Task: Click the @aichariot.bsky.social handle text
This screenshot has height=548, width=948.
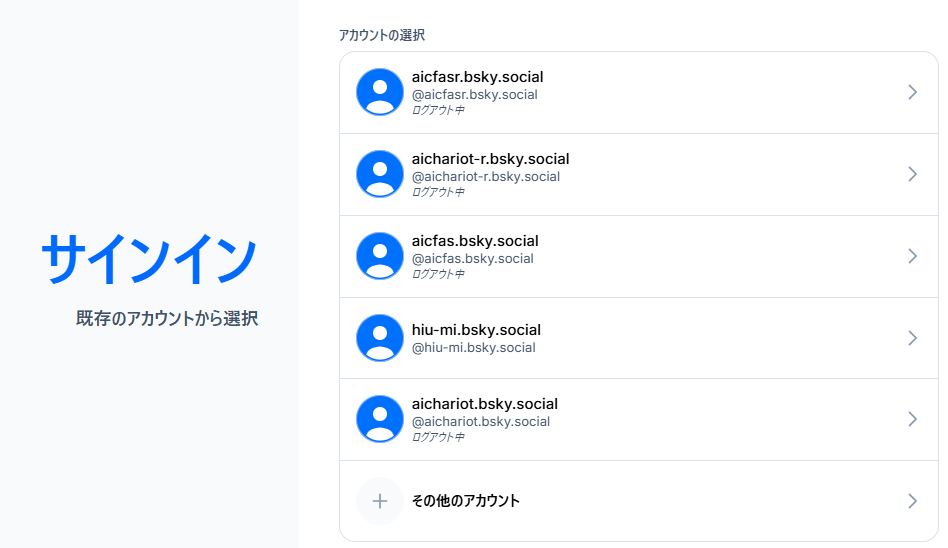Action: click(480, 422)
